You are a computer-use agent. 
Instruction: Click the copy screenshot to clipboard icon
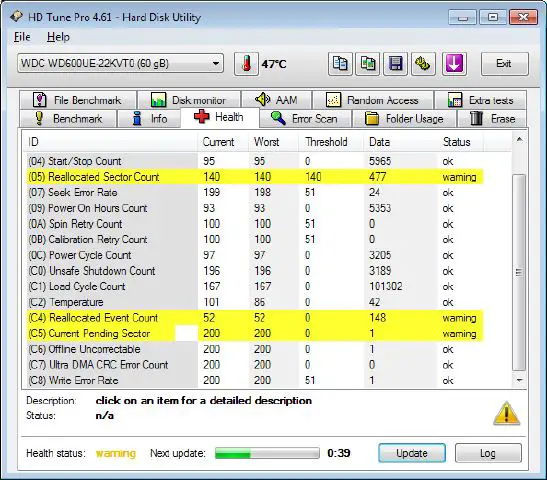[368, 64]
